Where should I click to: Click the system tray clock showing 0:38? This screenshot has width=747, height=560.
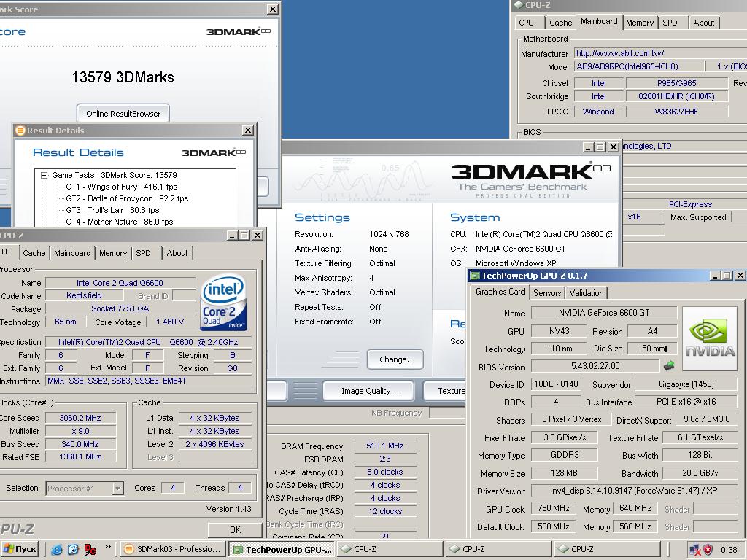(x=729, y=550)
